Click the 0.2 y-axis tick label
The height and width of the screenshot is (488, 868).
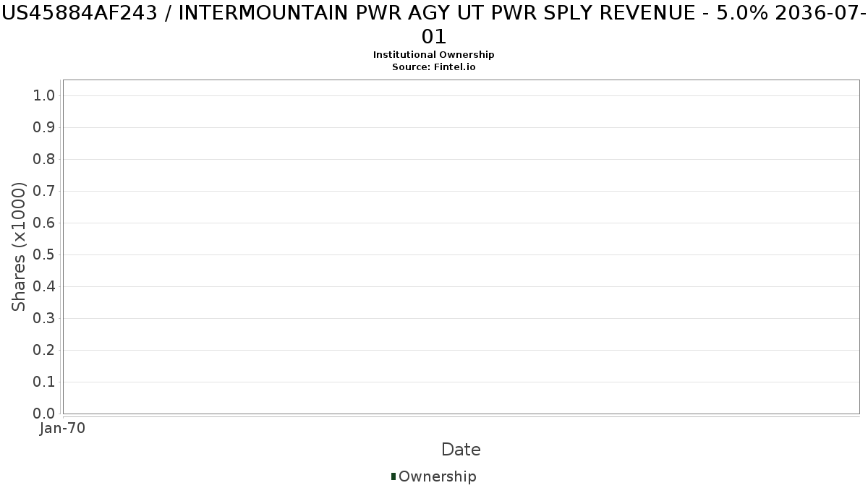(x=44, y=350)
